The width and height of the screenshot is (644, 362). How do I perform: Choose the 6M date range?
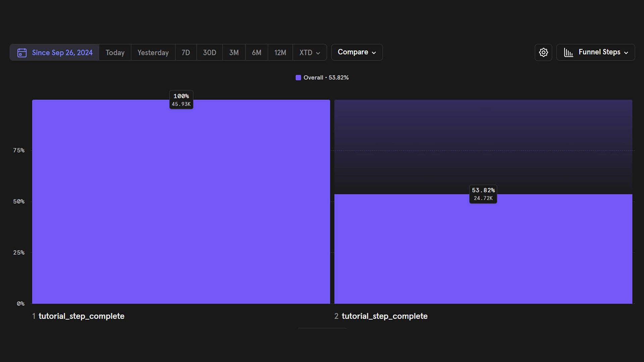[257, 53]
